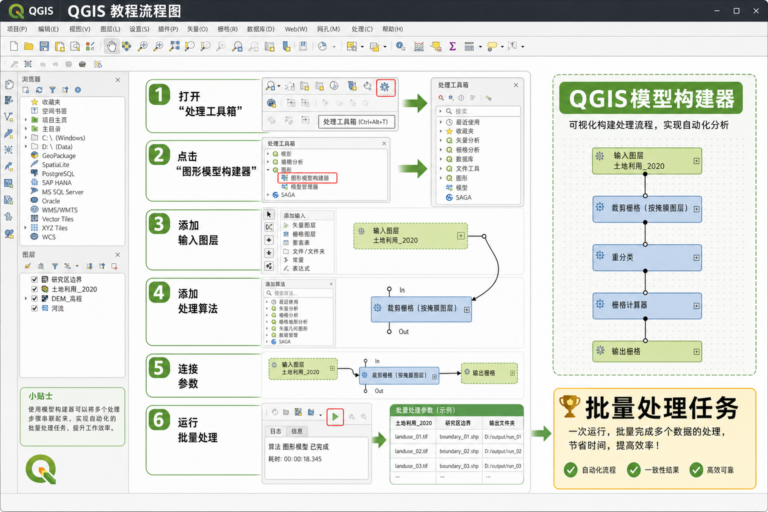This screenshot has height=512, width=768.
Task: Click the Add Vector Layer icon in the left sidebar
Action: coord(9,117)
